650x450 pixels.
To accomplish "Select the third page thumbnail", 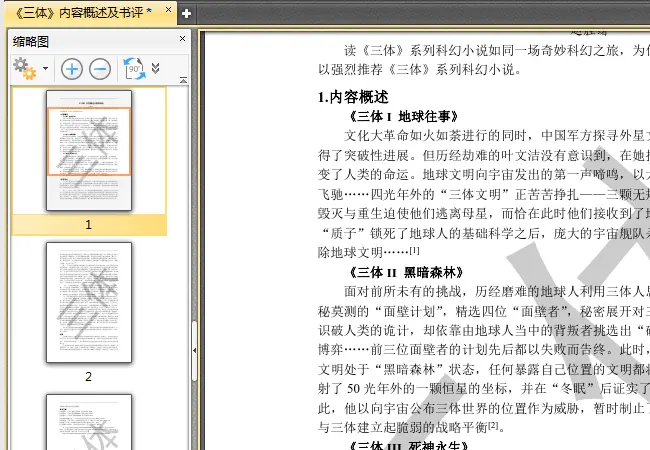I will coord(89,422).
